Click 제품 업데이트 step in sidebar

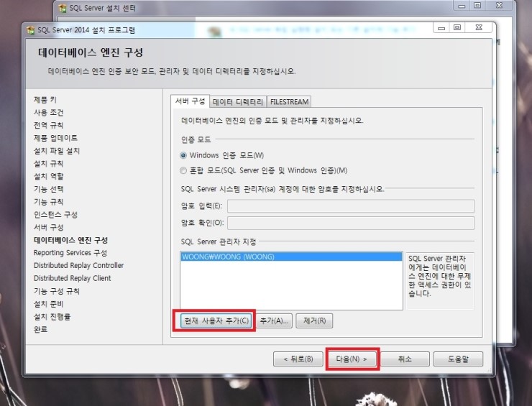coord(55,138)
